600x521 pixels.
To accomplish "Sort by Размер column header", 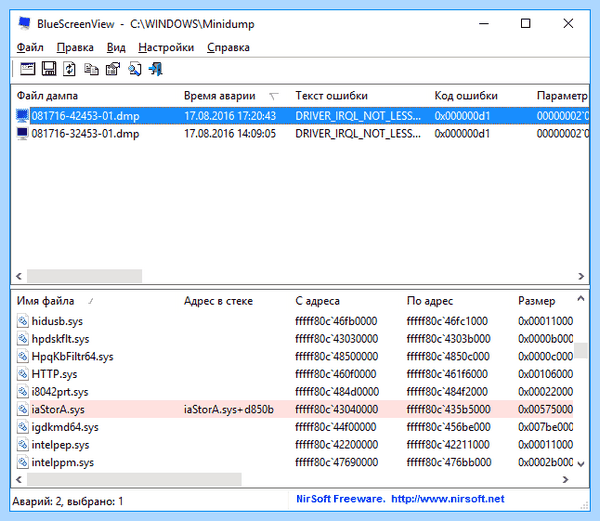I will point(536,301).
